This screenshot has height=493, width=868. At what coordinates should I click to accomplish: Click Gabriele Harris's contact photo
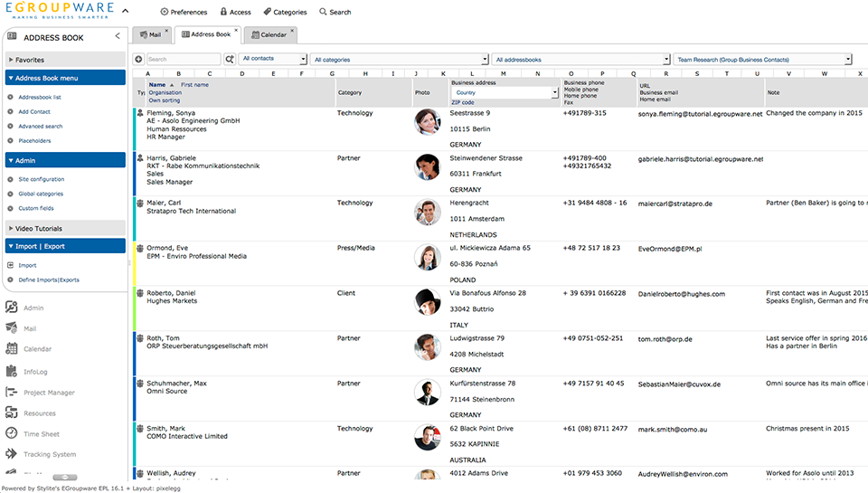(x=428, y=166)
